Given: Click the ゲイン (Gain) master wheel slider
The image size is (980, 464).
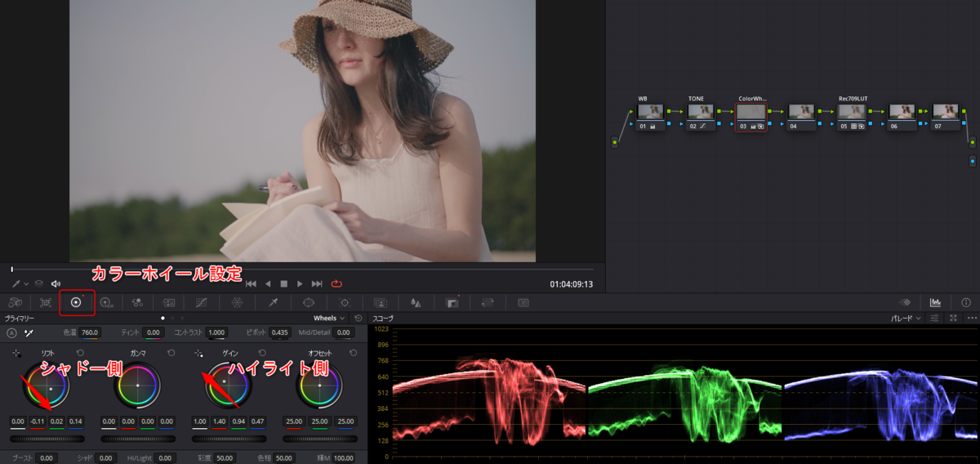Looking at the screenshot, I should pos(229,439).
